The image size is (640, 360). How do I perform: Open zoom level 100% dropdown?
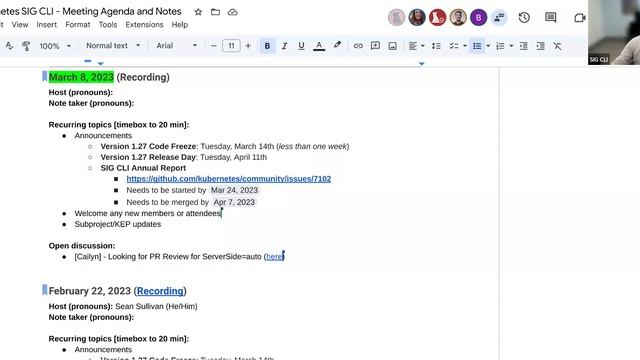(55, 46)
